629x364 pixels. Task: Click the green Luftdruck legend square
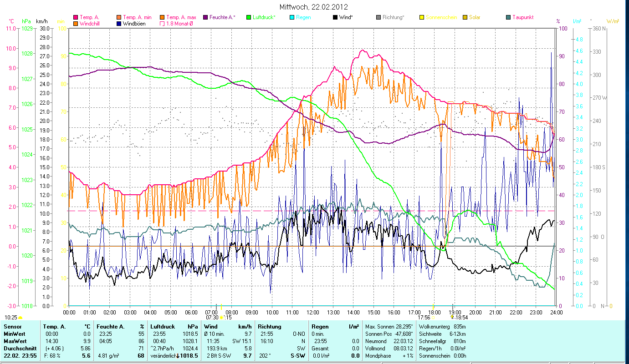pyautogui.click(x=249, y=17)
